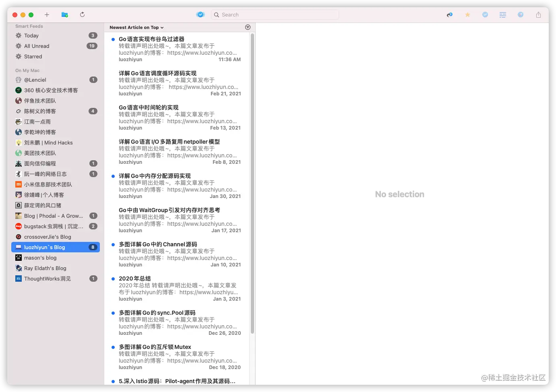
Task: Open the 陈树义的博客 feed
Action: point(56,111)
